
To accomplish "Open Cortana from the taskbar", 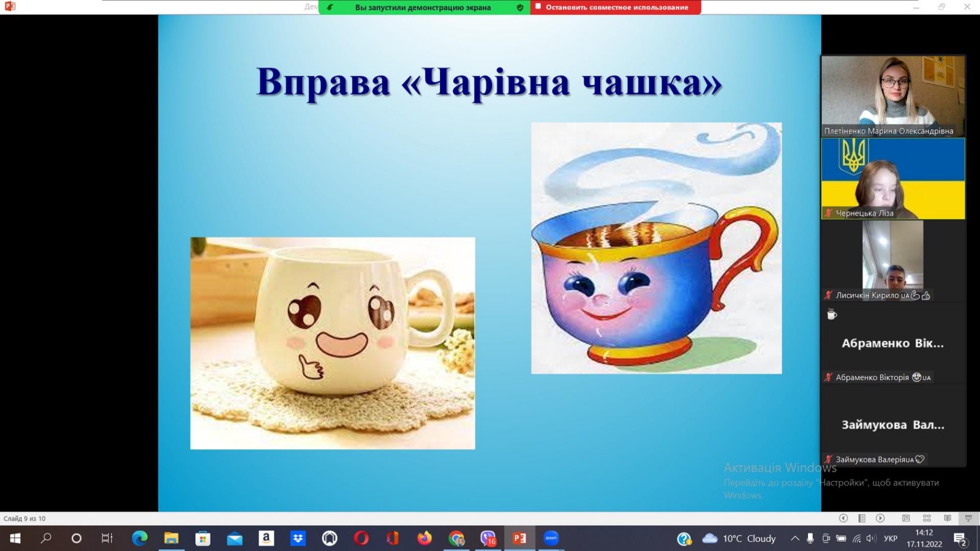I will point(77,538).
